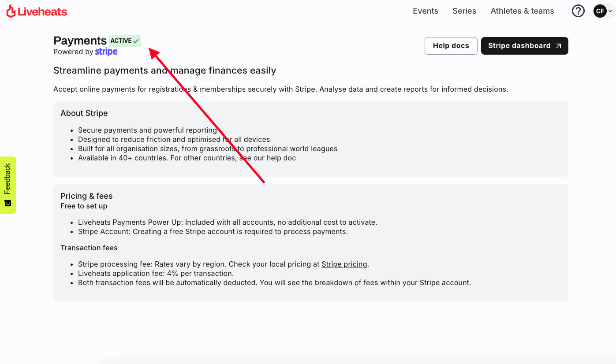Click the Free to set up text

coord(84,206)
